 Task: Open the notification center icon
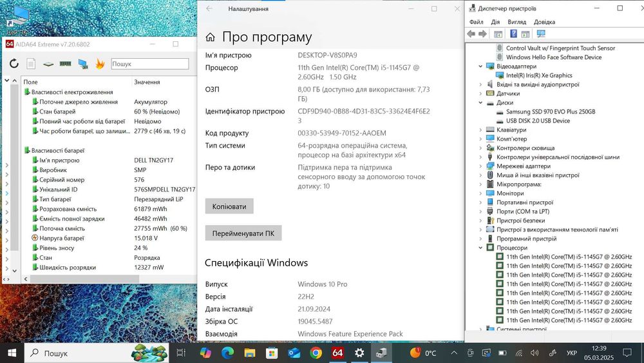tap(627, 353)
